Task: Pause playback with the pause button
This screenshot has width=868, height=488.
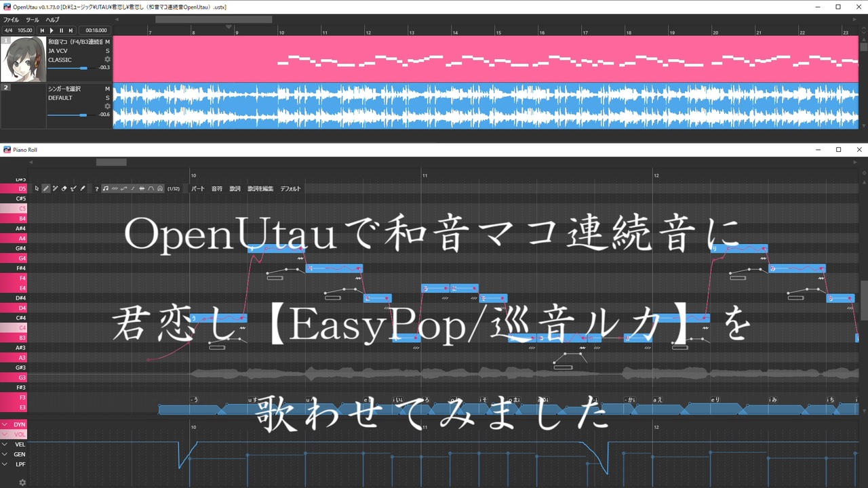Action: pyautogui.click(x=61, y=30)
